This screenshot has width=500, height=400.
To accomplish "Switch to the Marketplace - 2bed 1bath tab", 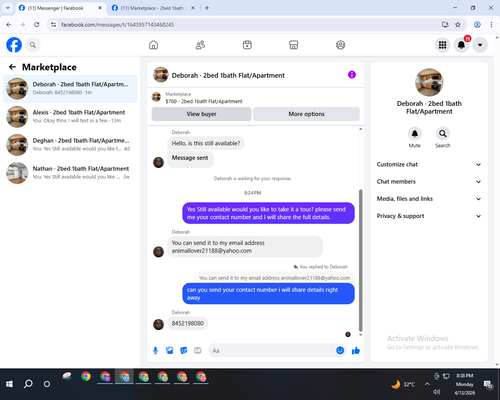I will (152, 8).
